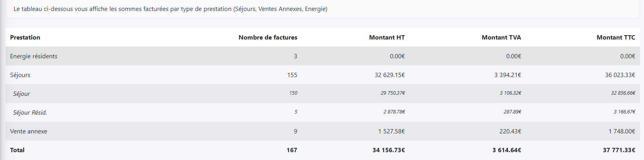644x160 pixels.
Task: Click the table description text above the table
Action: [x=170, y=9]
